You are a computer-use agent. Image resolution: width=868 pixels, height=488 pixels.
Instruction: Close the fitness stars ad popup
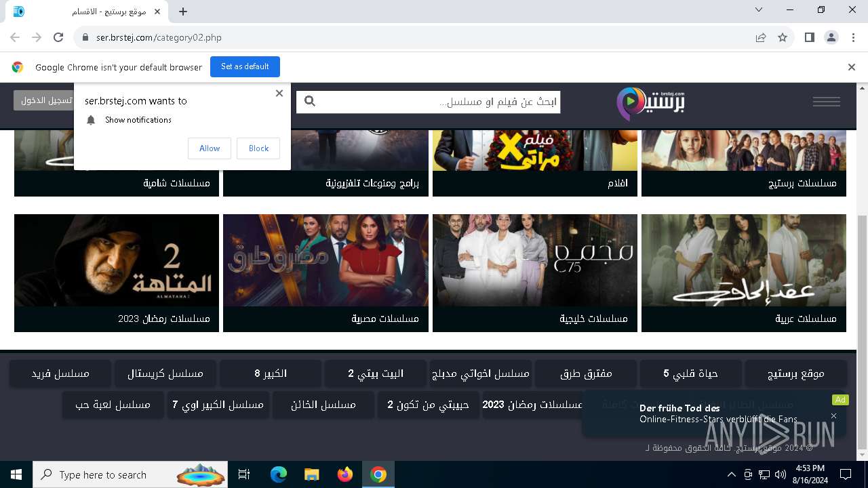coord(834,416)
